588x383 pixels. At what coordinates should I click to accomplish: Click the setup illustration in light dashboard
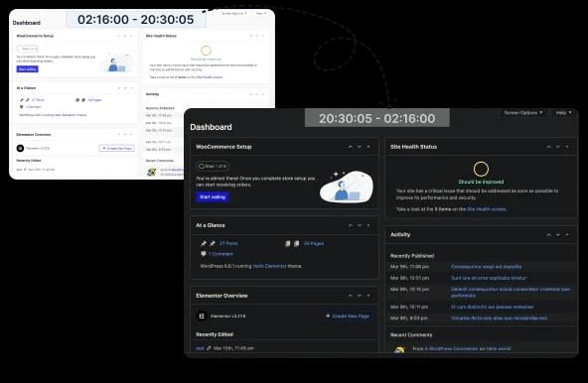tap(117, 63)
